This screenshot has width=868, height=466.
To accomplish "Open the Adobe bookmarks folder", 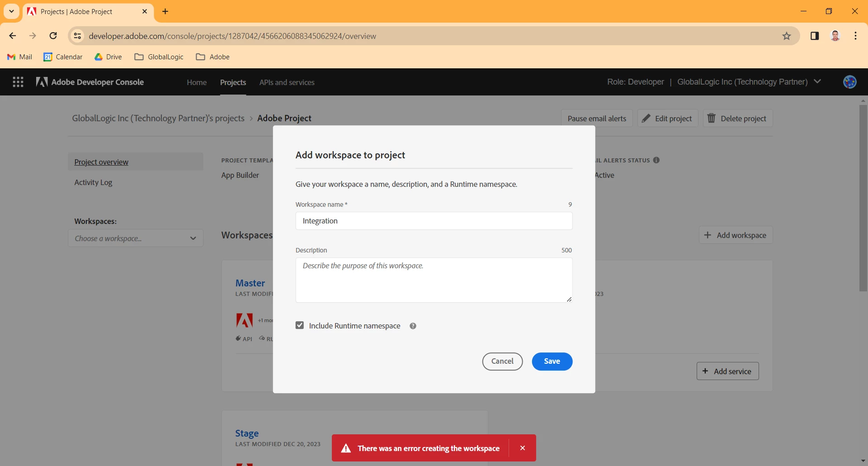I will (x=213, y=57).
